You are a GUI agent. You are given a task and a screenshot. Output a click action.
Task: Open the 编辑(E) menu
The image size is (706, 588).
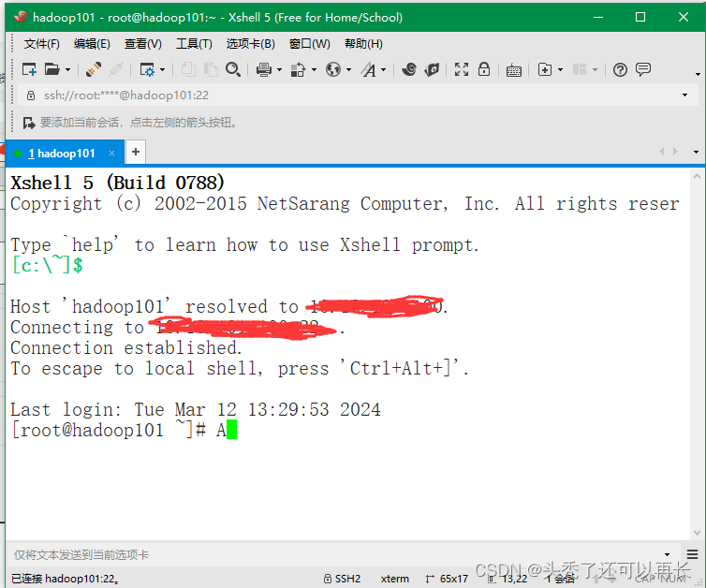click(x=92, y=44)
